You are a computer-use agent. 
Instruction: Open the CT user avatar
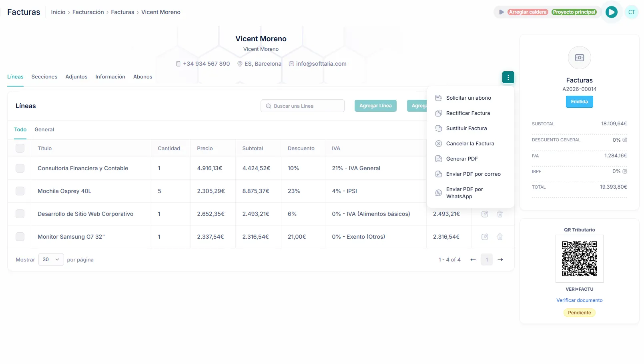click(631, 12)
